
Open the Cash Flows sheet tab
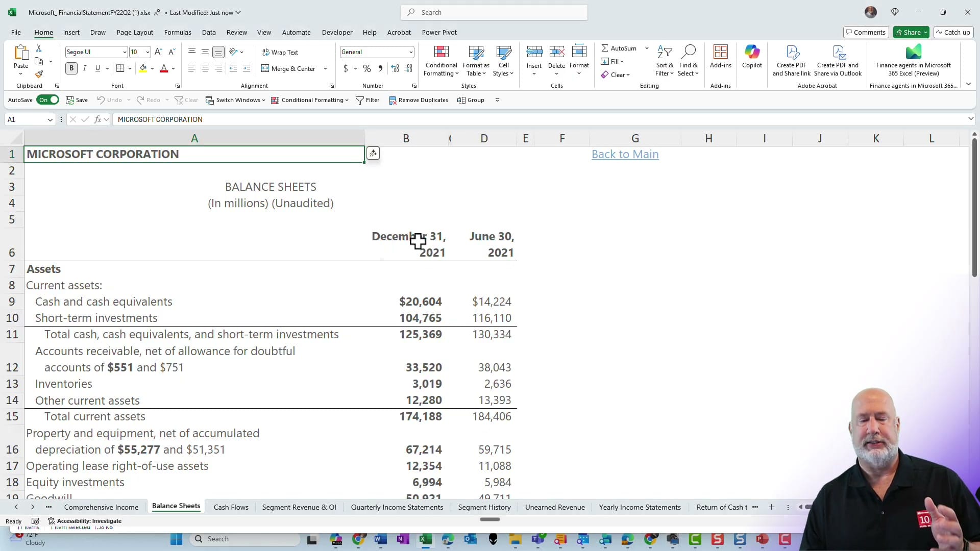pos(231,507)
